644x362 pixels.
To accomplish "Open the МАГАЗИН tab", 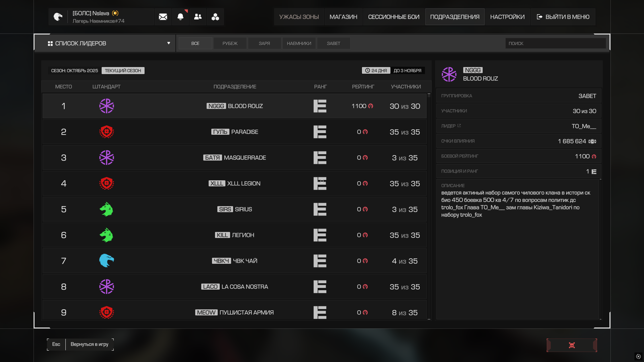I will pyautogui.click(x=343, y=17).
